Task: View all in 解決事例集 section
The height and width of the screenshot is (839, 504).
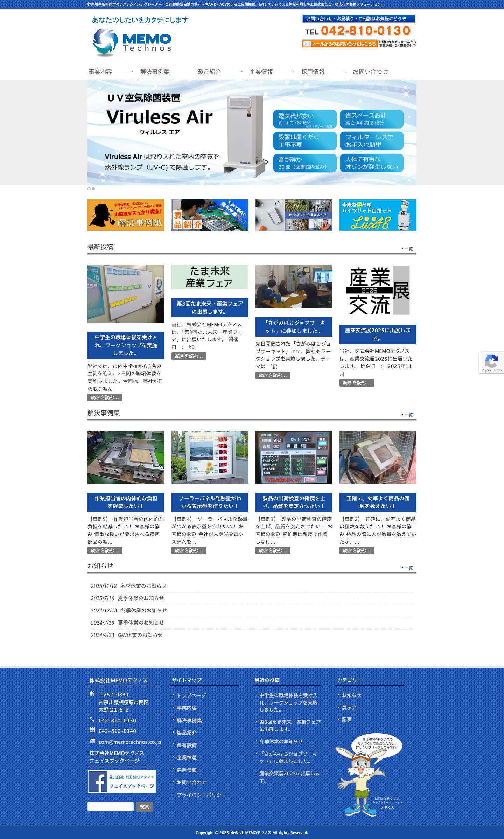Action: [x=408, y=415]
